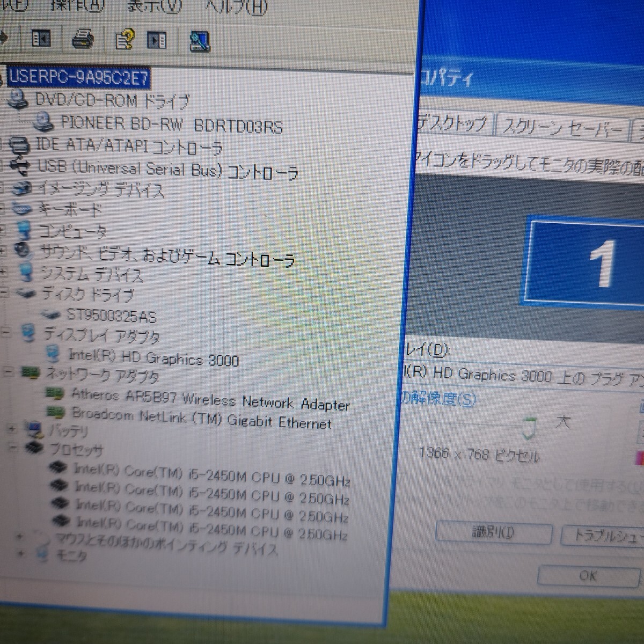
Task: Select the USERPC-9A95C2E7 root node
Action: 78,77
